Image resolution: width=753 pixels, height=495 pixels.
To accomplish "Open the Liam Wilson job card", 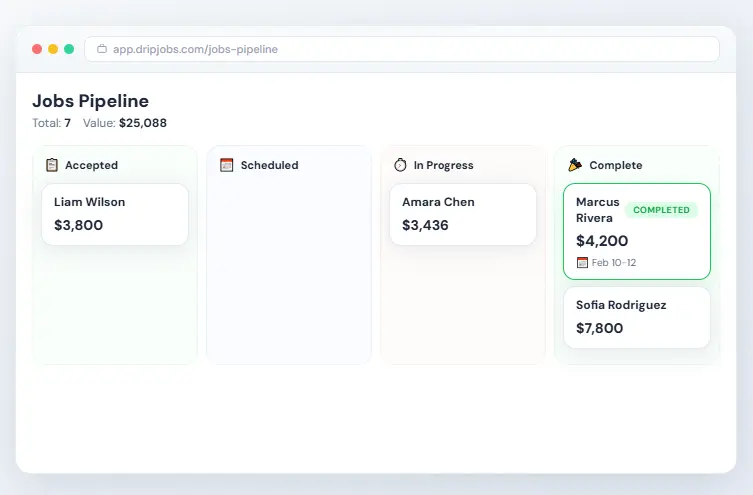I will coord(115,214).
